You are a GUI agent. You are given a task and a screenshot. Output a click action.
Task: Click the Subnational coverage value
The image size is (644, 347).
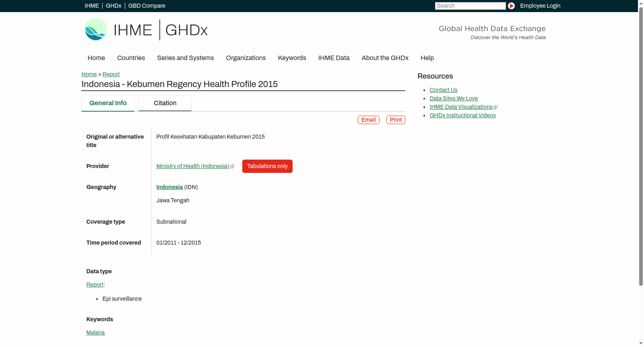coord(171,222)
